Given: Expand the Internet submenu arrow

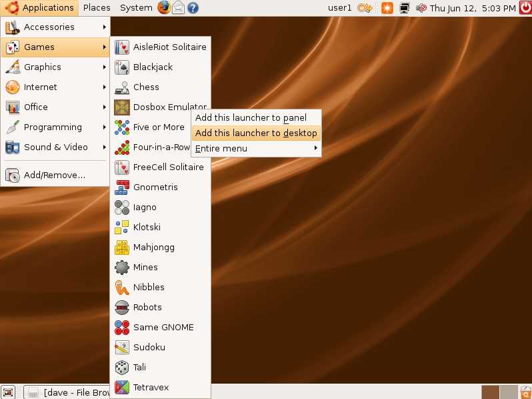Looking at the screenshot, I should pos(105,87).
